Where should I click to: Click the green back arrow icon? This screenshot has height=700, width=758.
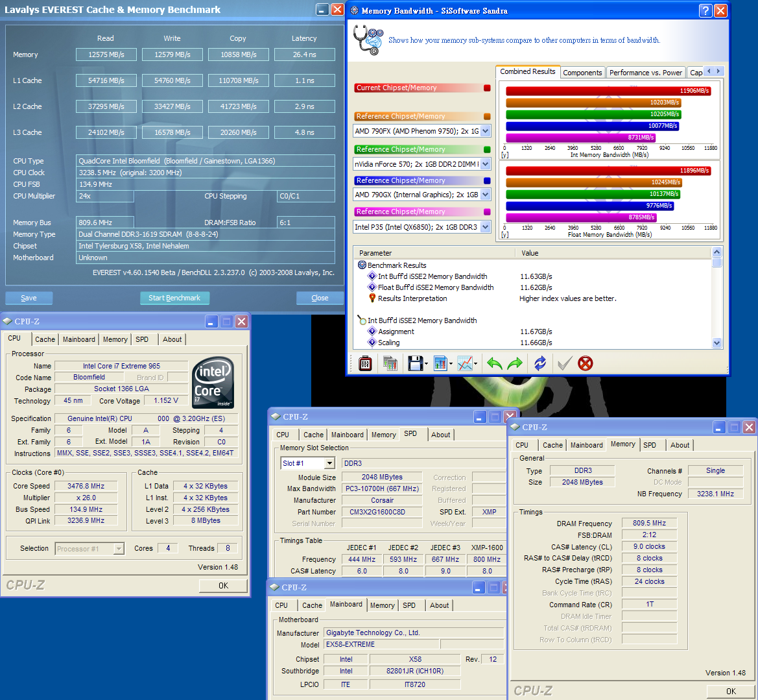tap(494, 363)
